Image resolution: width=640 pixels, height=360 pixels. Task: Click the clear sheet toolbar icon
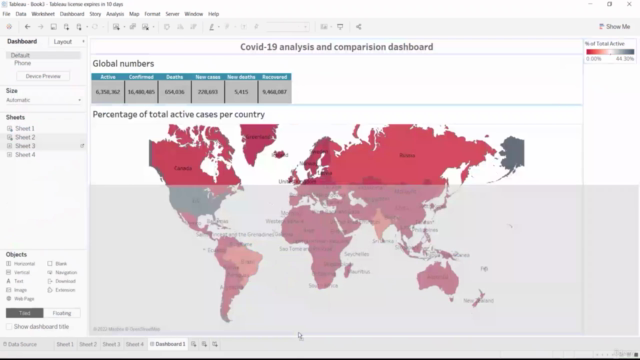[x=145, y=27]
